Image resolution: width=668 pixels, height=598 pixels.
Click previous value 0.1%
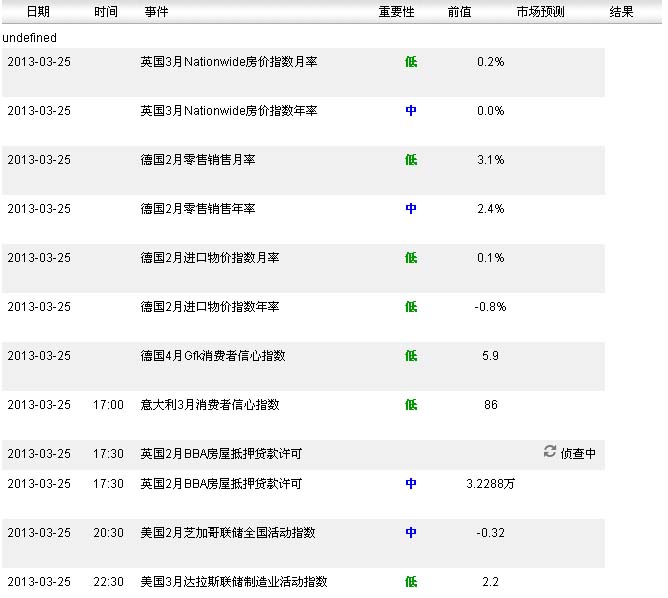tap(490, 258)
